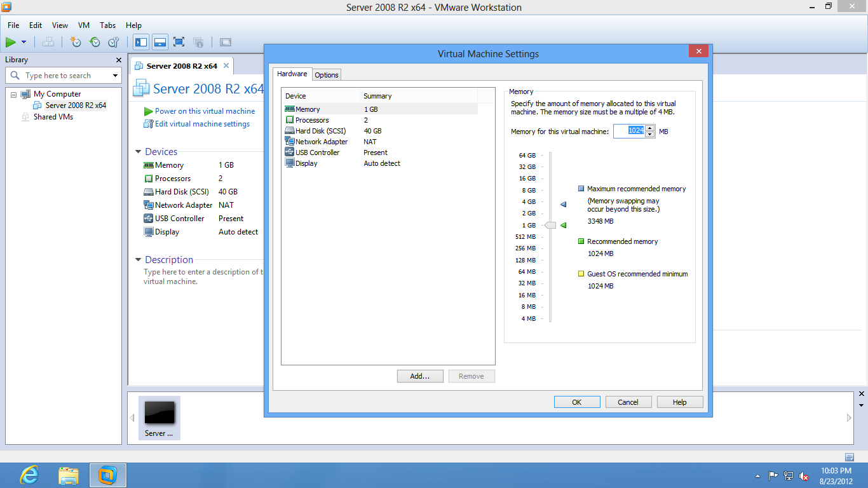Select the Network Adapter device in the Hardware list
The height and width of the screenshot is (488, 868).
(x=321, y=141)
